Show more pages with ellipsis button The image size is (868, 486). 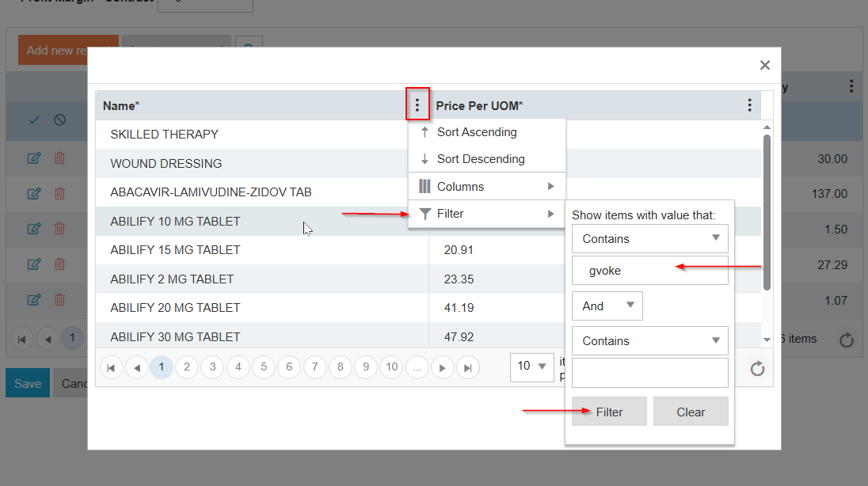click(x=417, y=367)
